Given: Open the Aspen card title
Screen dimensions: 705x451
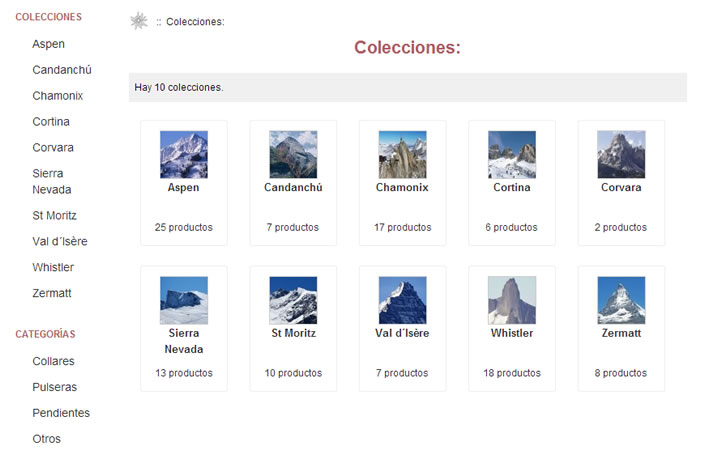Looking at the screenshot, I should [183, 188].
